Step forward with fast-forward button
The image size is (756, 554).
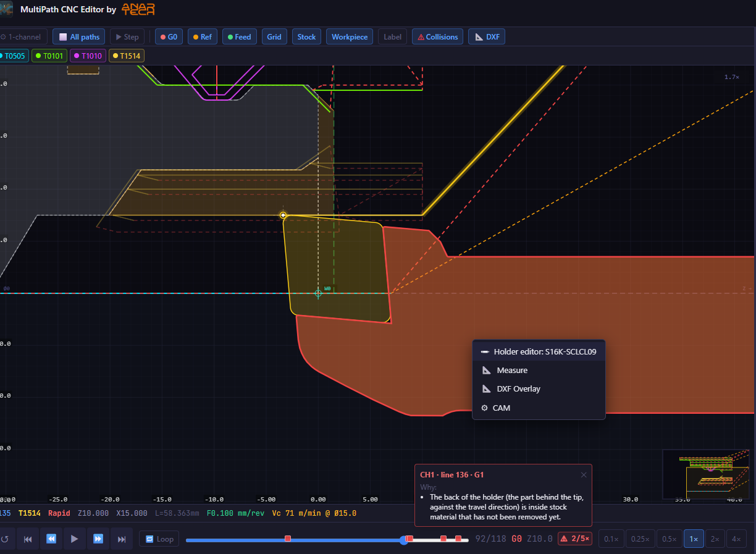coord(98,539)
